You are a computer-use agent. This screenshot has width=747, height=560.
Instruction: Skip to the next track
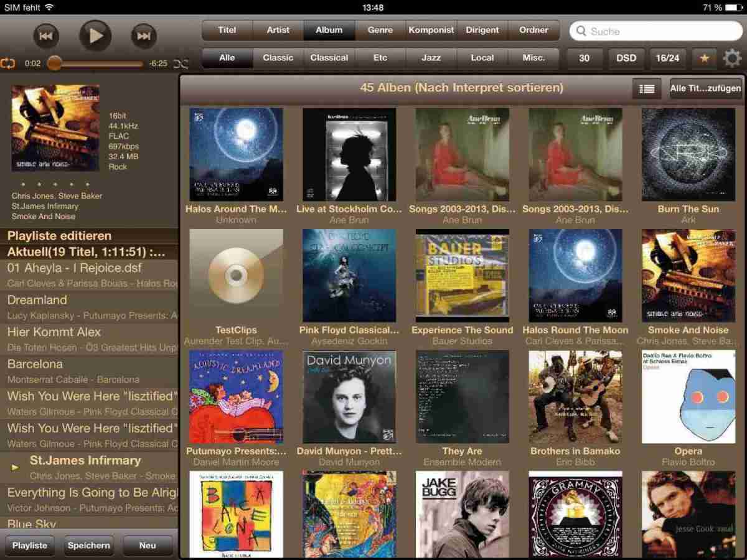(144, 35)
